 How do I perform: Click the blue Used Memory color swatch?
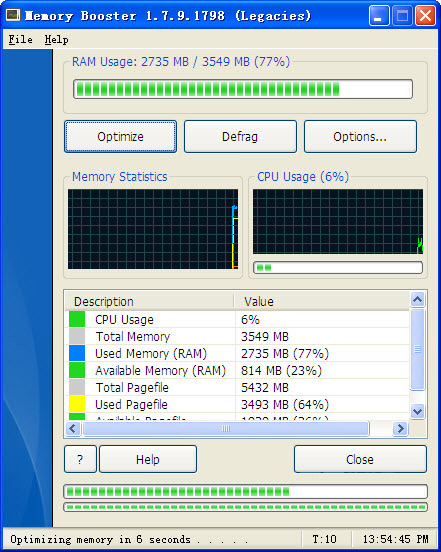coord(77,353)
